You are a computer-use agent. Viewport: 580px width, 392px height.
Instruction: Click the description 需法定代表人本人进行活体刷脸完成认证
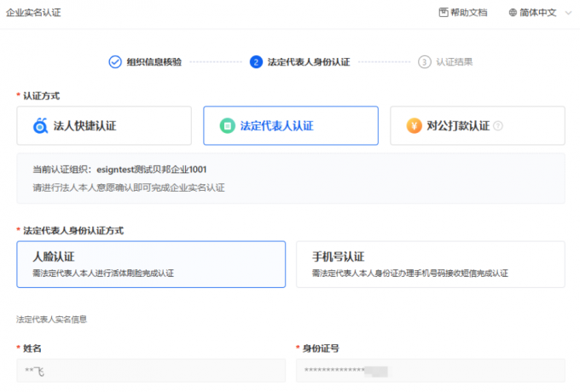[103, 274]
